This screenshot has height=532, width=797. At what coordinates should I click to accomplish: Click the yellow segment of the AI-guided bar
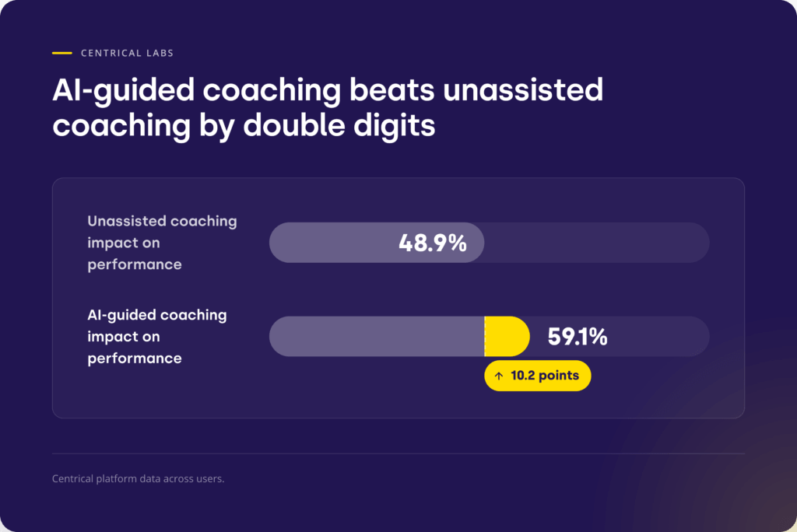click(x=507, y=336)
